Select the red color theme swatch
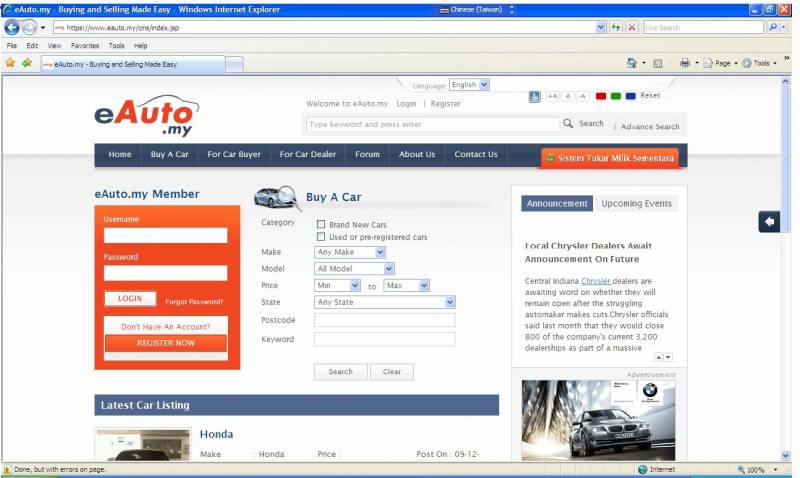This screenshot has height=478, width=800. pyautogui.click(x=601, y=96)
